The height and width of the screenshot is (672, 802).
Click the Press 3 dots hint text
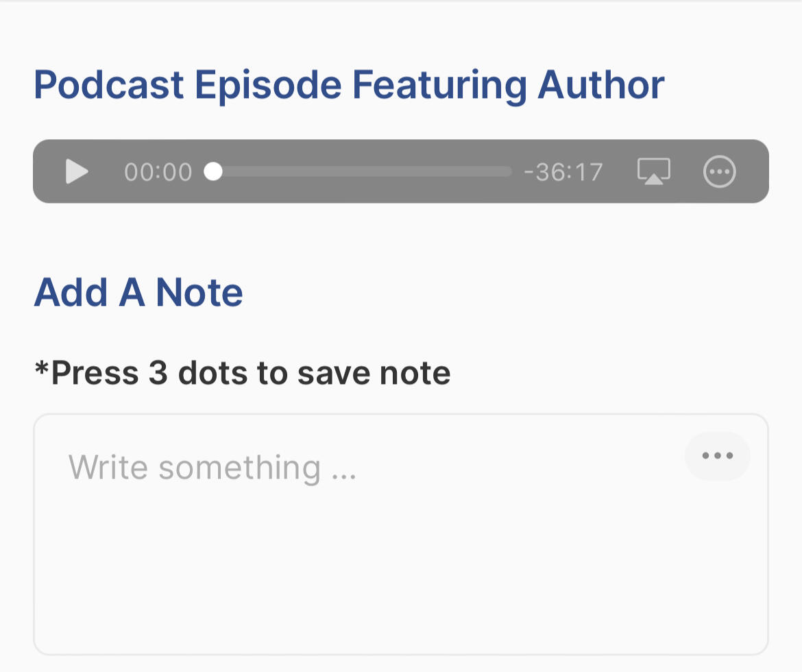[243, 374]
